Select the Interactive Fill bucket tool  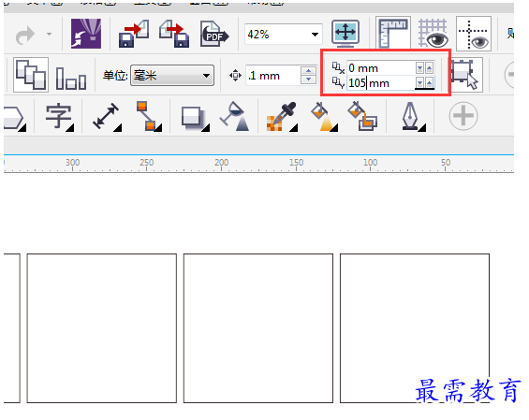(x=324, y=117)
